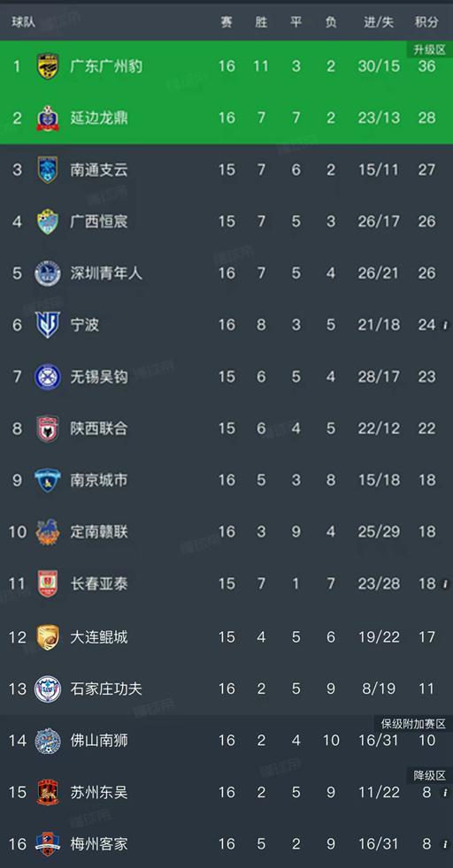Open the 大连鲲城 team name
The width and height of the screenshot is (453, 868).
tap(99, 637)
